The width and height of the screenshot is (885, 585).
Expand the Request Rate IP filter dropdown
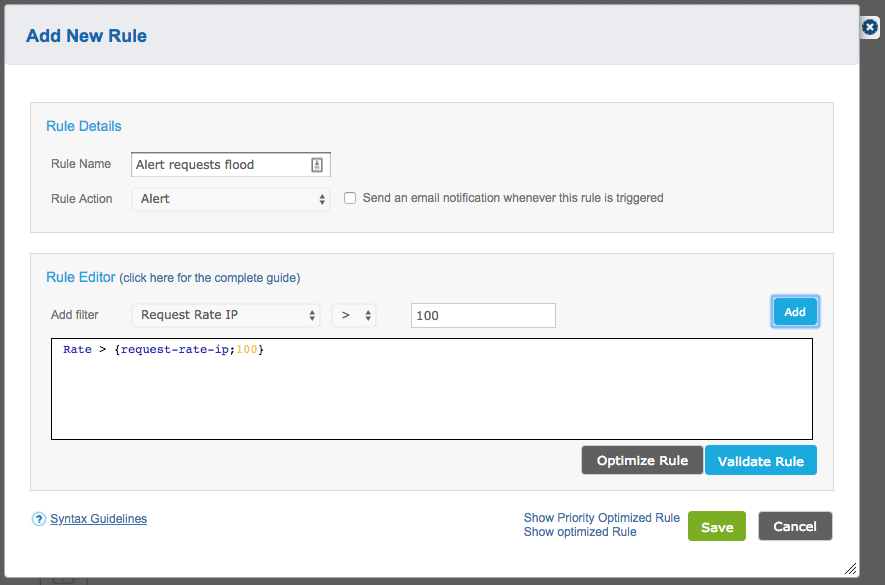click(x=226, y=315)
